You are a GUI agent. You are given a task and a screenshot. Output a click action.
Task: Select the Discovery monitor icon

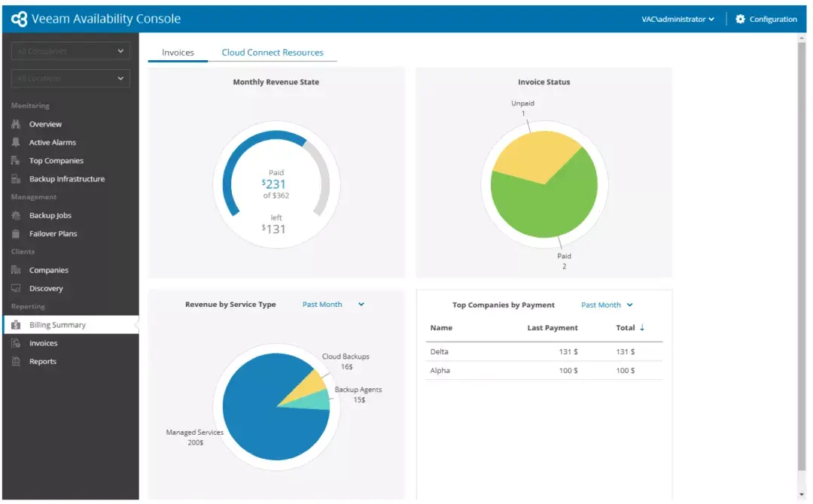[x=16, y=289]
